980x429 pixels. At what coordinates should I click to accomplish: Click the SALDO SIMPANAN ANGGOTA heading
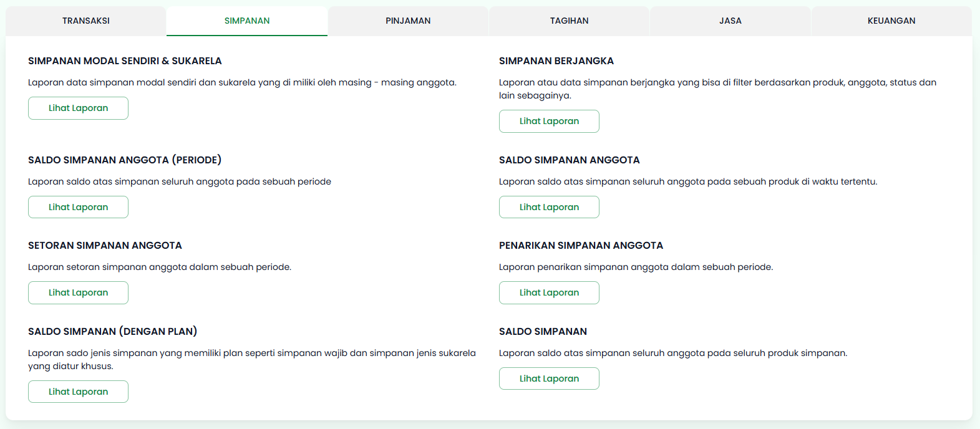(x=569, y=160)
